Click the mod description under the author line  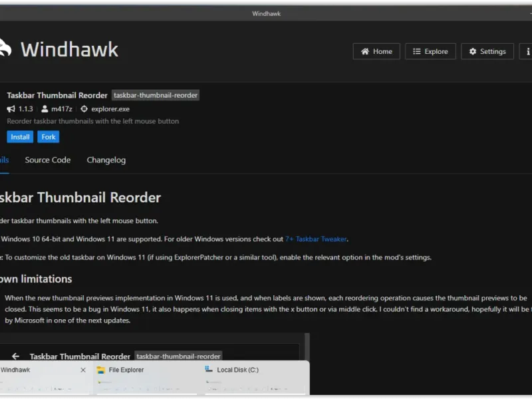coord(92,121)
